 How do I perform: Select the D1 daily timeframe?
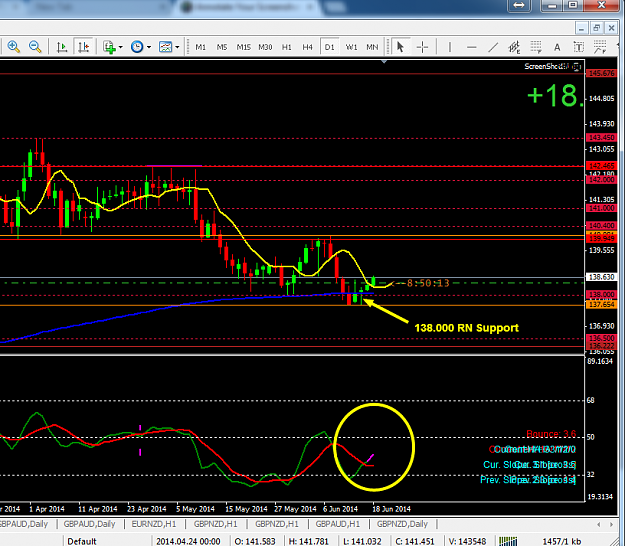(329, 47)
